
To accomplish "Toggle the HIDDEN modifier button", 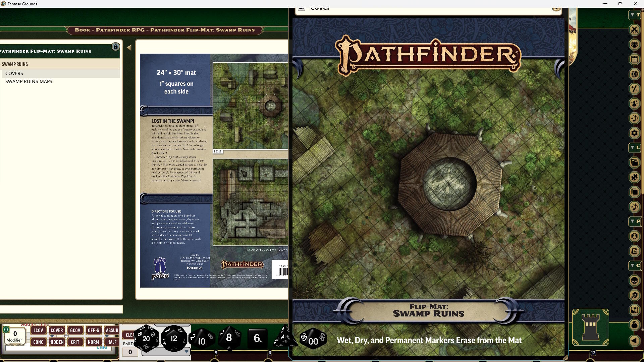I will (57, 342).
